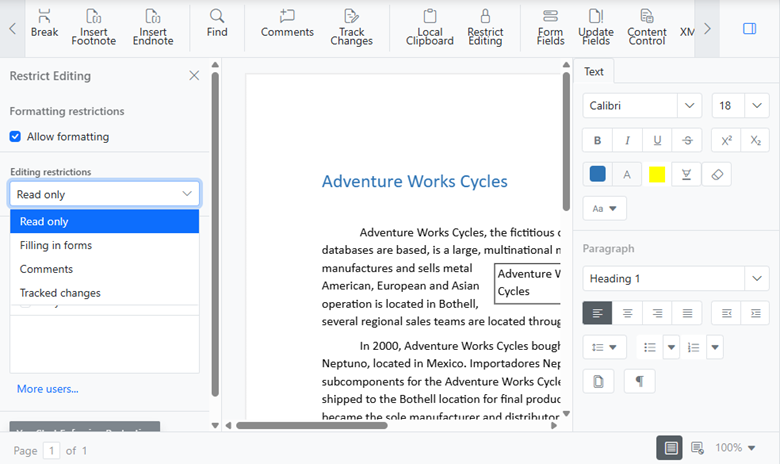Image resolution: width=780 pixels, height=464 pixels.
Task: Close the Restrict Editing pane
Action: 194,75
